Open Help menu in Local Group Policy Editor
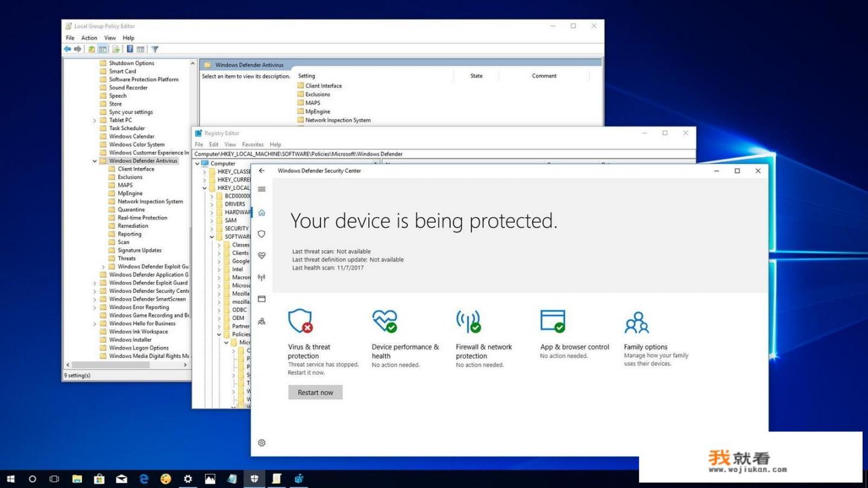 [x=128, y=38]
